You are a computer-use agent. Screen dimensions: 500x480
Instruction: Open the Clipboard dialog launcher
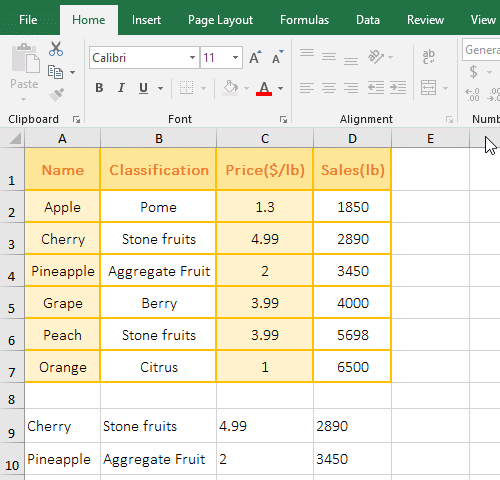click(76, 119)
